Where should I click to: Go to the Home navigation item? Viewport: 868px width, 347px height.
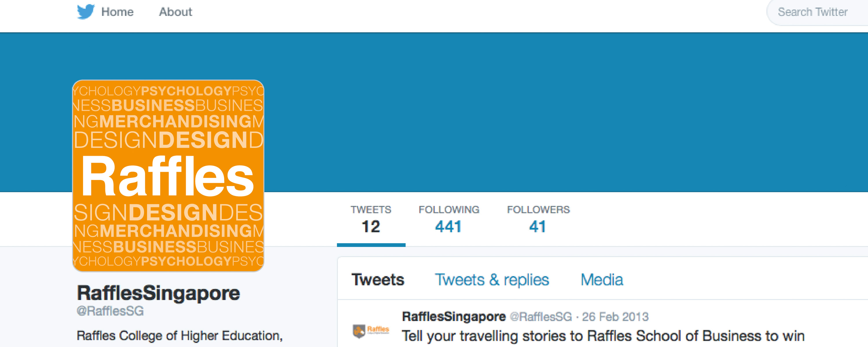coord(117,12)
